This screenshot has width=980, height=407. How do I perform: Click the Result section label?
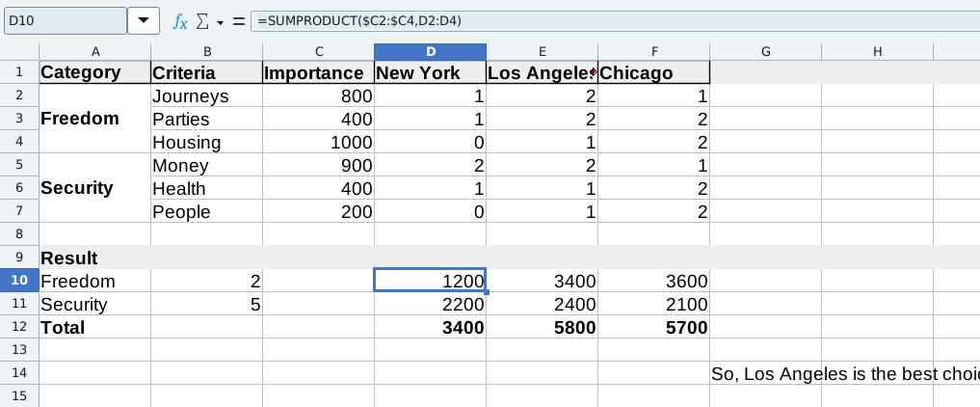(x=95, y=258)
